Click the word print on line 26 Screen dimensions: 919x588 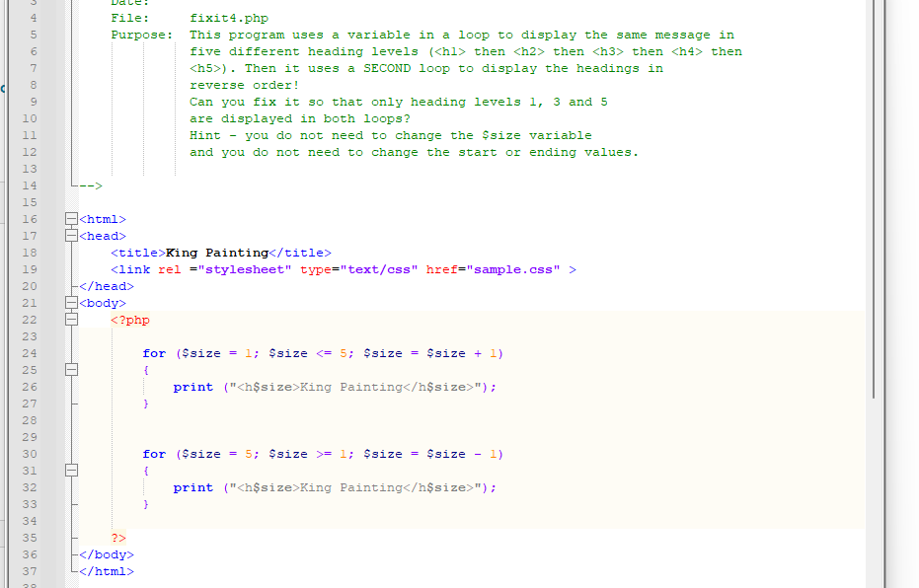193,387
